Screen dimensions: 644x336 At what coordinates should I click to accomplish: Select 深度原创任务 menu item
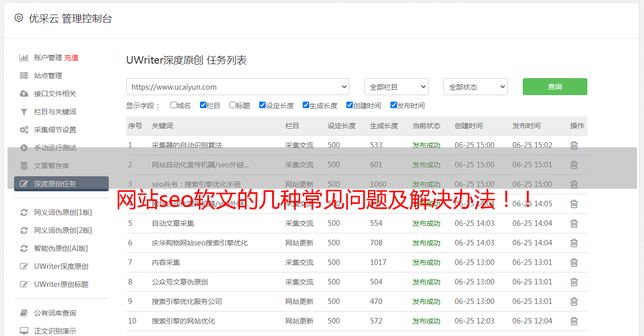(61, 184)
